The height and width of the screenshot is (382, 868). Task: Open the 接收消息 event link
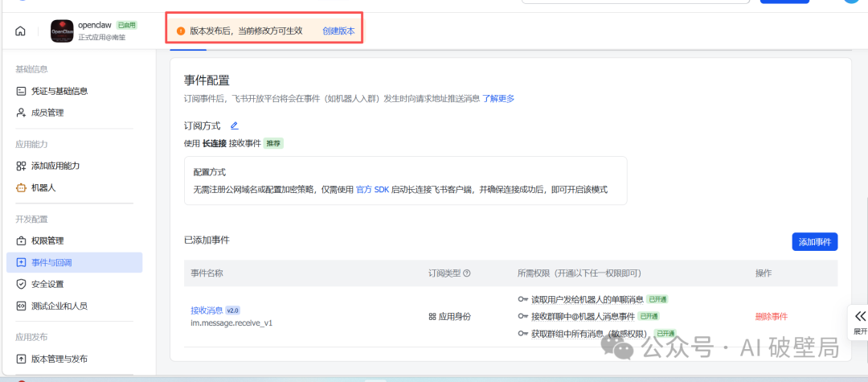coord(207,310)
